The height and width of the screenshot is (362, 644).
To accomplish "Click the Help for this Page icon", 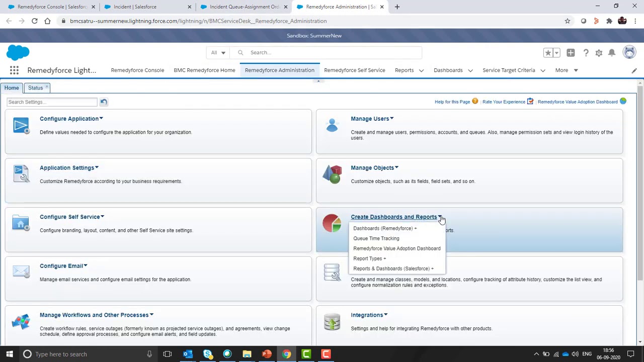I will coord(475,102).
